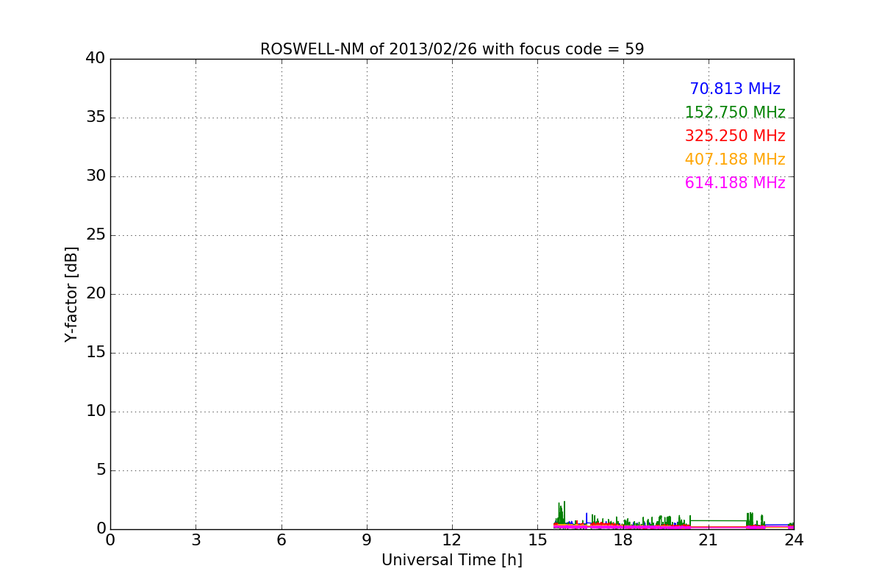Select the 70.813 MHz legend label
Screen dimensions: 882x588
click(x=735, y=89)
